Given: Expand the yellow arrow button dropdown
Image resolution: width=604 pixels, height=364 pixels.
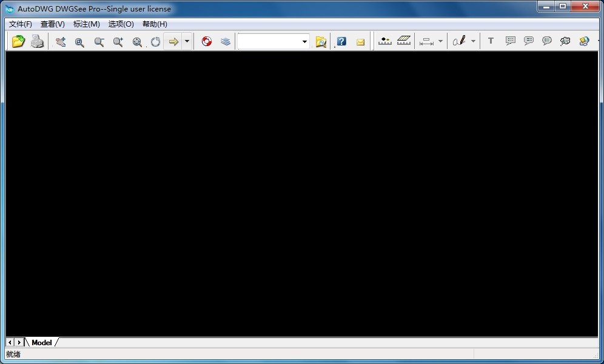Looking at the screenshot, I should pyautogui.click(x=187, y=41).
